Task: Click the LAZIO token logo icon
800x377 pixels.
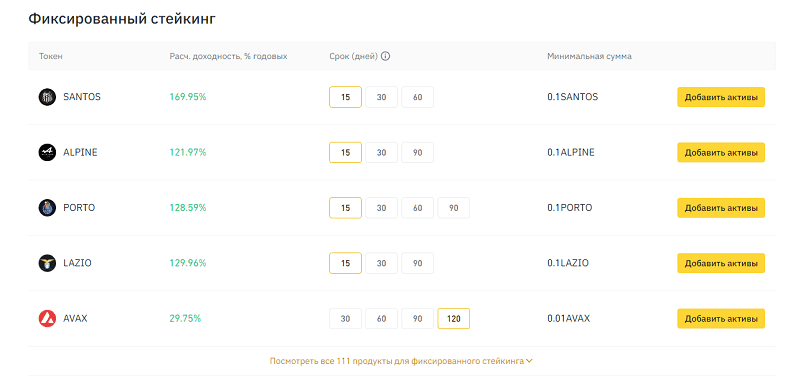Action: click(x=47, y=263)
